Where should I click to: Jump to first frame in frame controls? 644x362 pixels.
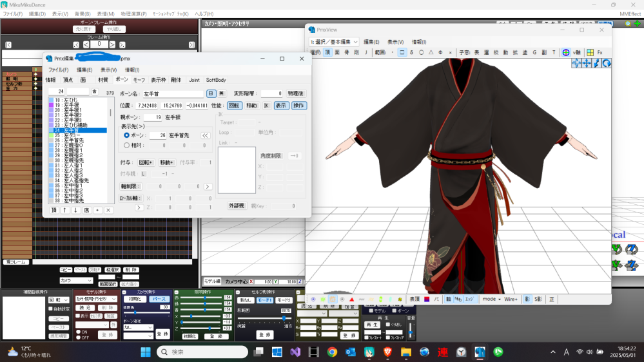coord(8,44)
